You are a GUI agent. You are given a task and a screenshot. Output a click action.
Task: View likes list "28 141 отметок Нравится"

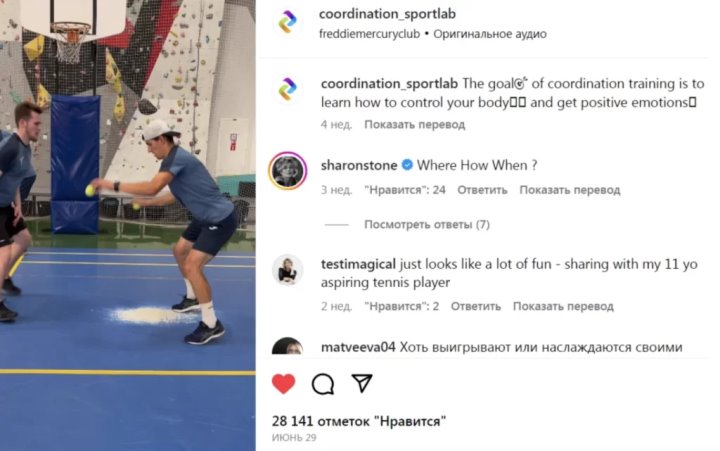(359, 421)
